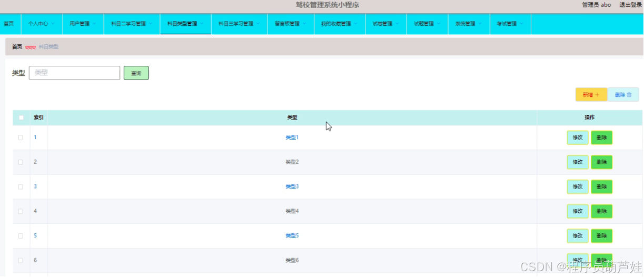Click the 驾校管理系统小程序 page title
The width and height of the screenshot is (644, 277).
click(x=327, y=5)
